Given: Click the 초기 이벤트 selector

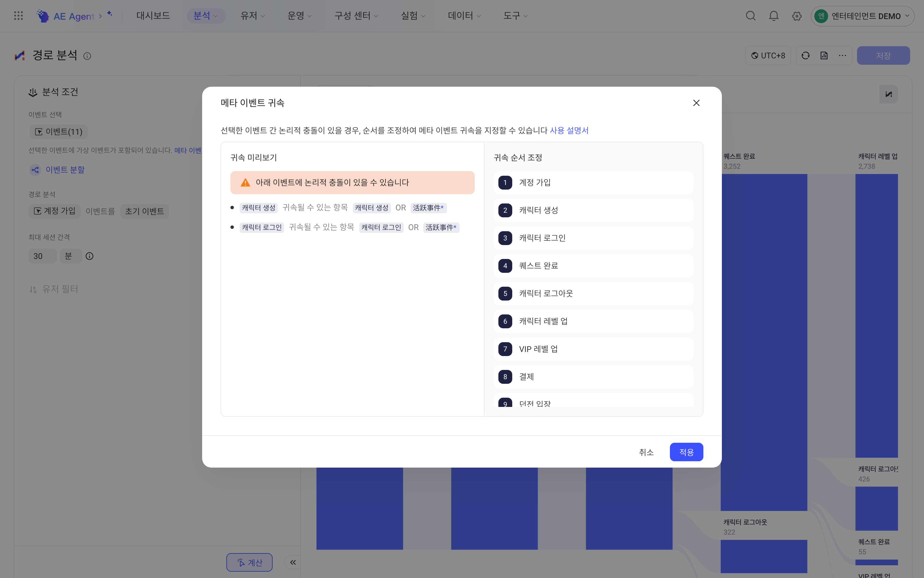Looking at the screenshot, I should point(144,211).
